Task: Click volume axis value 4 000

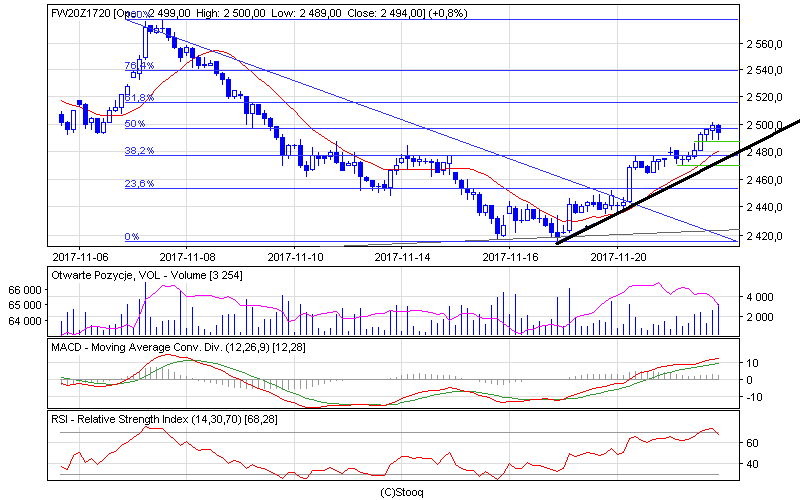Action: pos(759,297)
